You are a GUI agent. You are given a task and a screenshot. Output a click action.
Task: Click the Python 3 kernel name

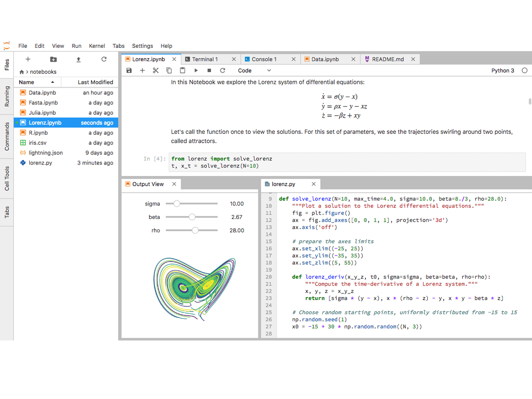click(503, 70)
